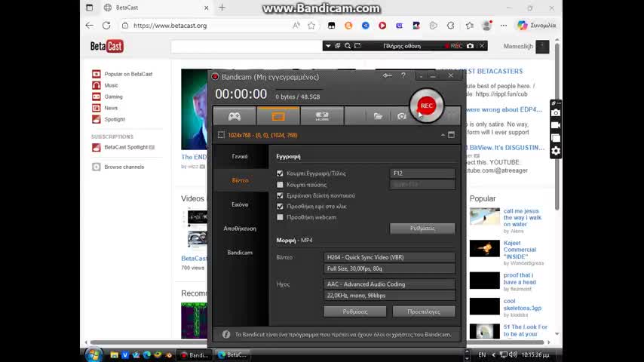
Task: Toggle Προσθήκη εφέ στο κλικ checkbox
Action: point(280,207)
